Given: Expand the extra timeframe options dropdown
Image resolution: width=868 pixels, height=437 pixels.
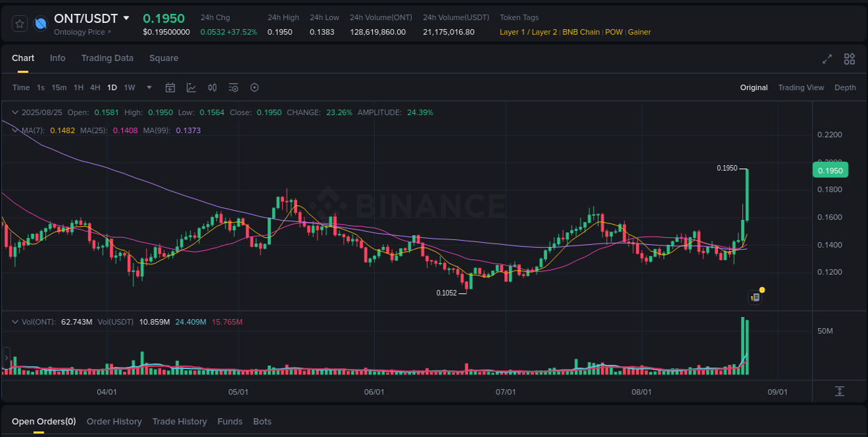Looking at the screenshot, I should 149,87.
